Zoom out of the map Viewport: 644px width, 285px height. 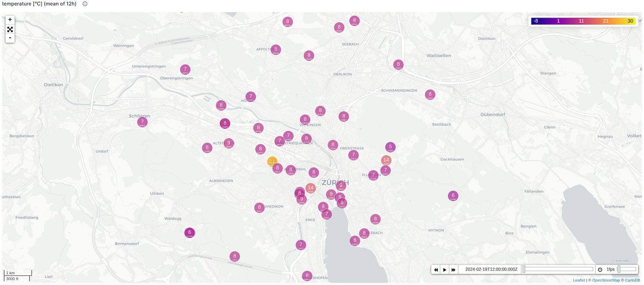(x=10, y=38)
